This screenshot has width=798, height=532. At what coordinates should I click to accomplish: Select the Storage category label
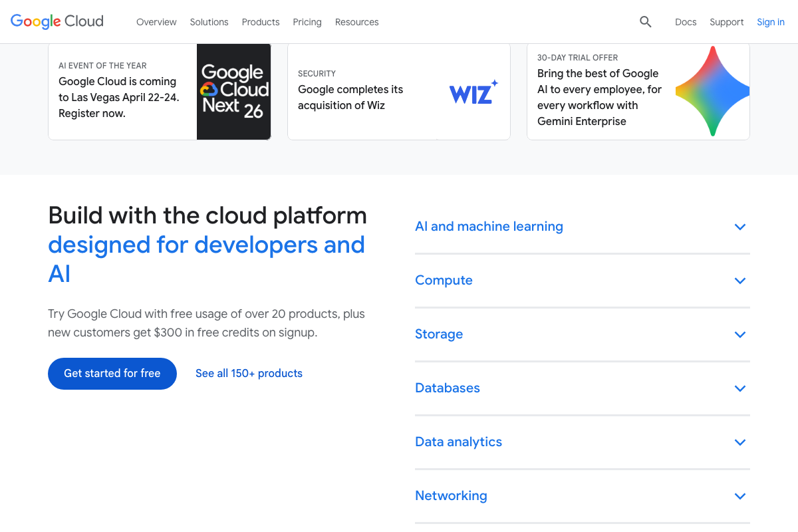coord(439,334)
